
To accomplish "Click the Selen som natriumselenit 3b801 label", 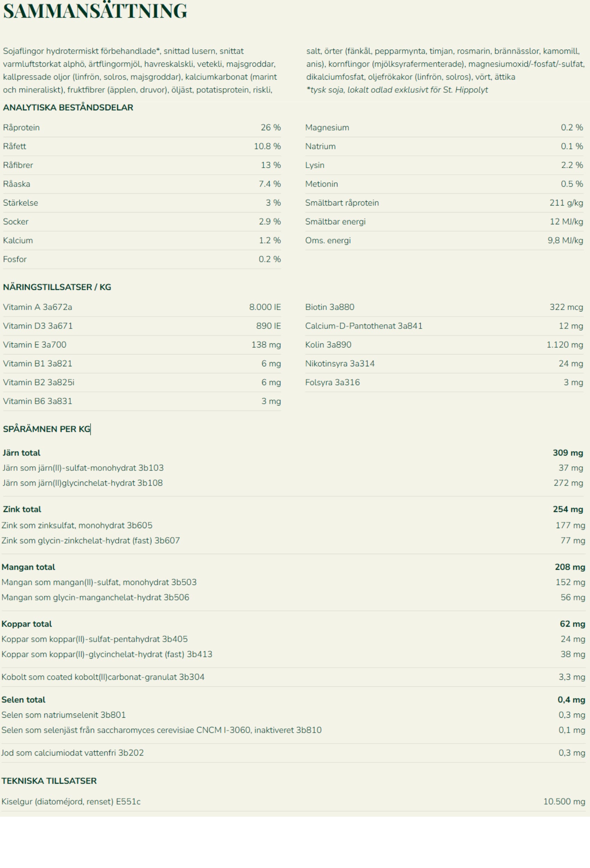I will pyautogui.click(x=64, y=715).
